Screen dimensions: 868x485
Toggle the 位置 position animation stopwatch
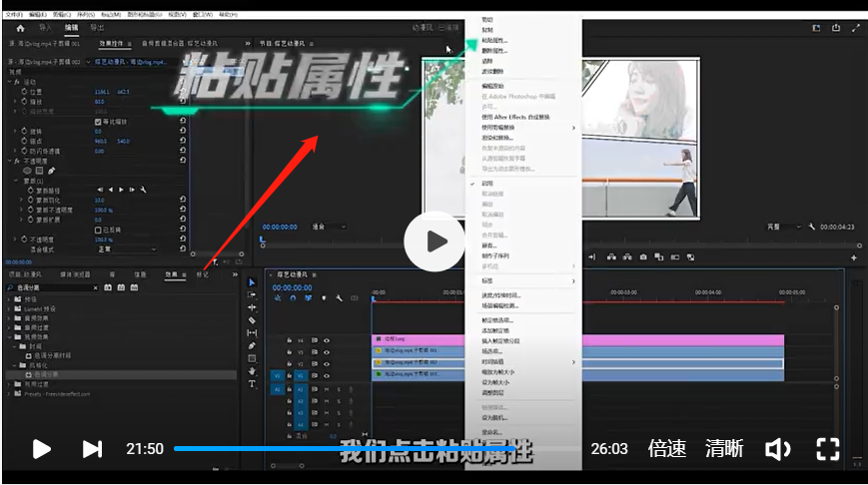tap(24, 92)
